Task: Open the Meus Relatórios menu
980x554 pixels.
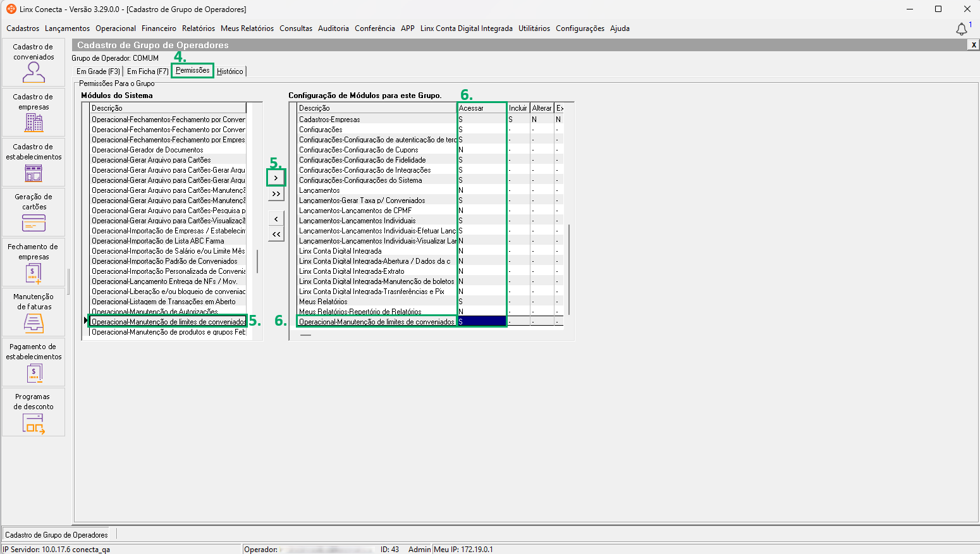Action: [247, 28]
